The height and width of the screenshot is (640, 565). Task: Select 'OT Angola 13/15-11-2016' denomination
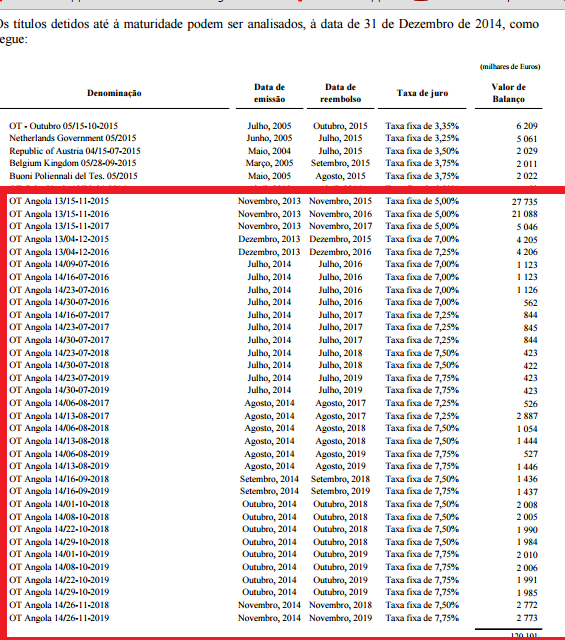(59, 214)
